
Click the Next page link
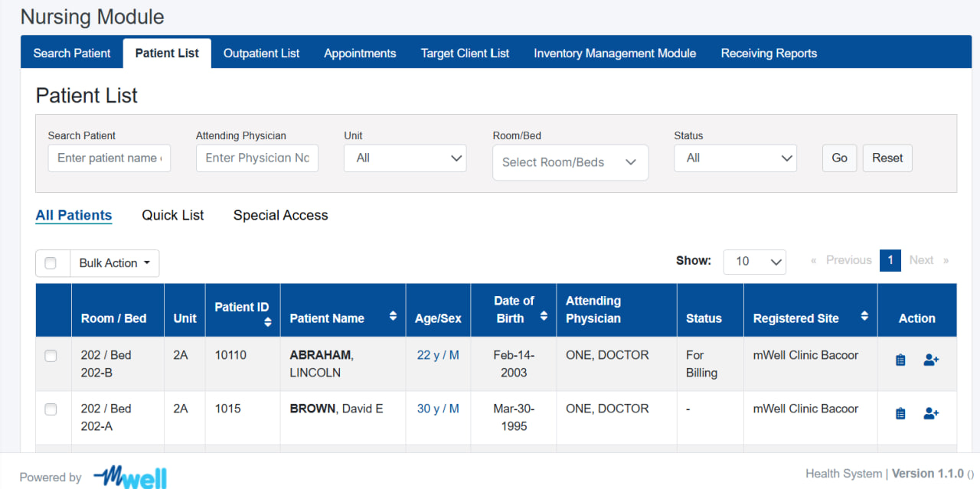tap(929, 260)
